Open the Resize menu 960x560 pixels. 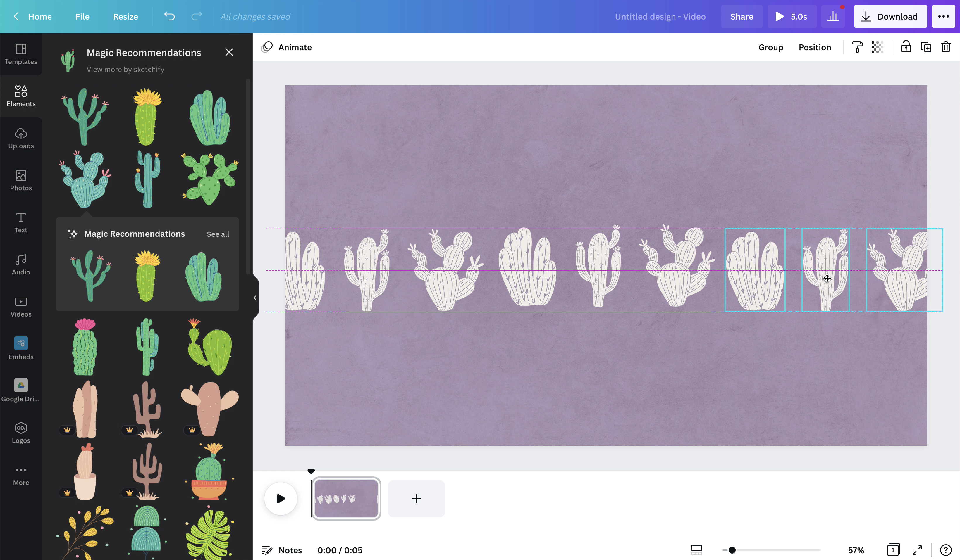pyautogui.click(x=125, y=16)
